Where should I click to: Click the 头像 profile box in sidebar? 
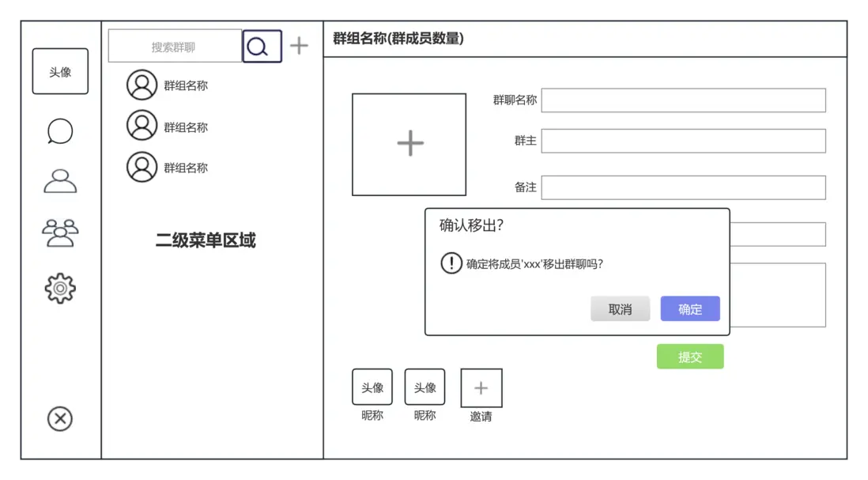tap(60, 71)
